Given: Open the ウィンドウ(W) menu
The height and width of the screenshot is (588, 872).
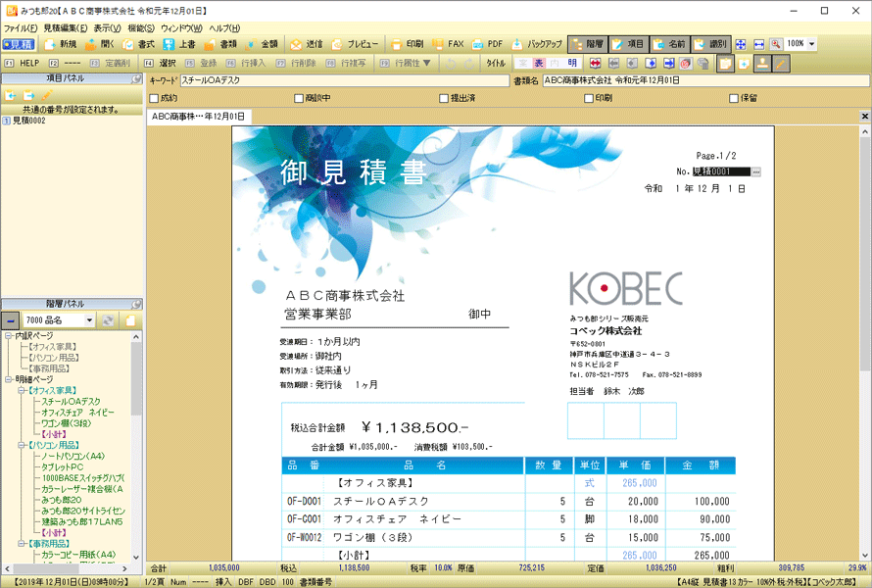Looking at the screenshot, I should [181, 28].
